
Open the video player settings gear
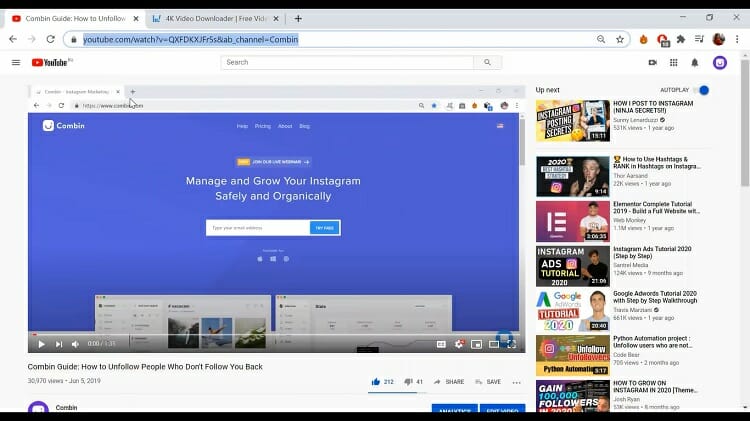[x=459, y=344]
